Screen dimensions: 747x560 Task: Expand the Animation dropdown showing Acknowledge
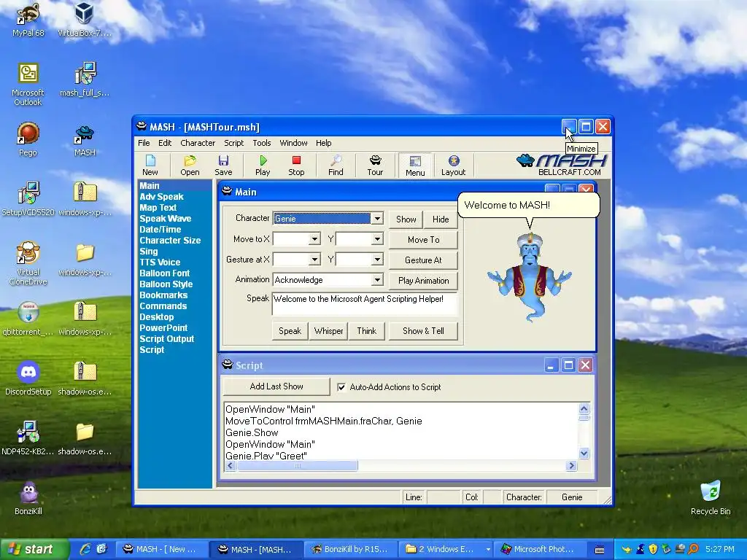click(377, 280)
